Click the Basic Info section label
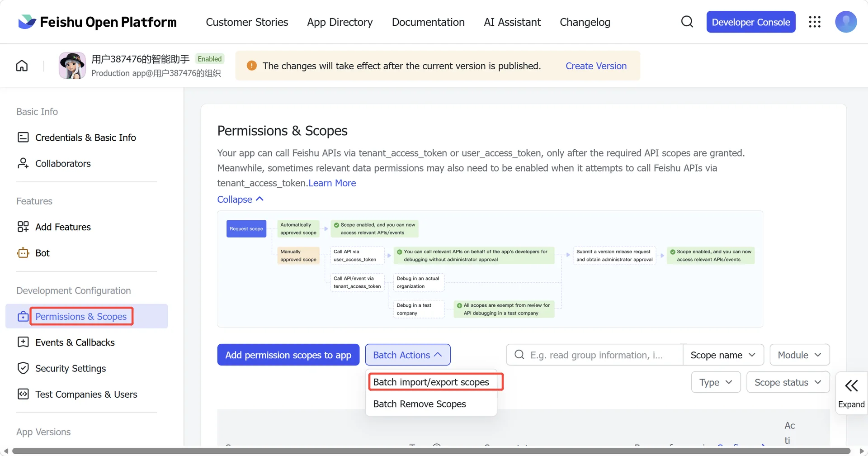This screenshot has height=456, width=868. tap(37, 112)
